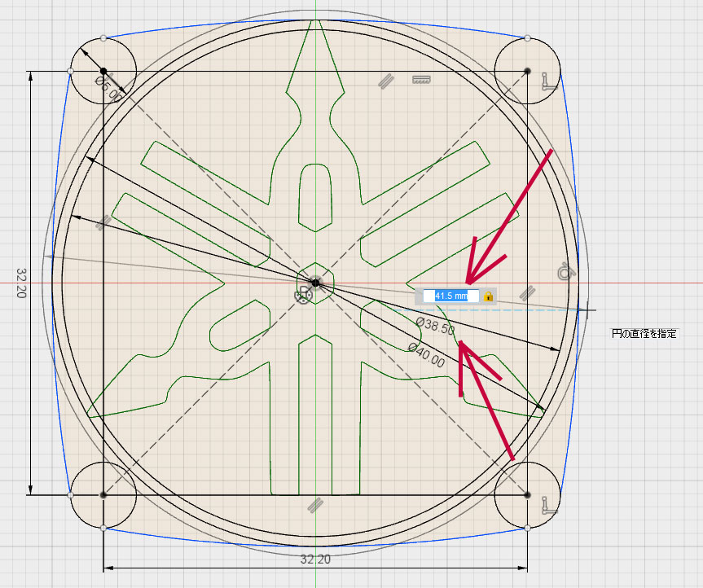
Task: Click the parallel constraint icon on bottom edge
Action: [x=312, y=506]
